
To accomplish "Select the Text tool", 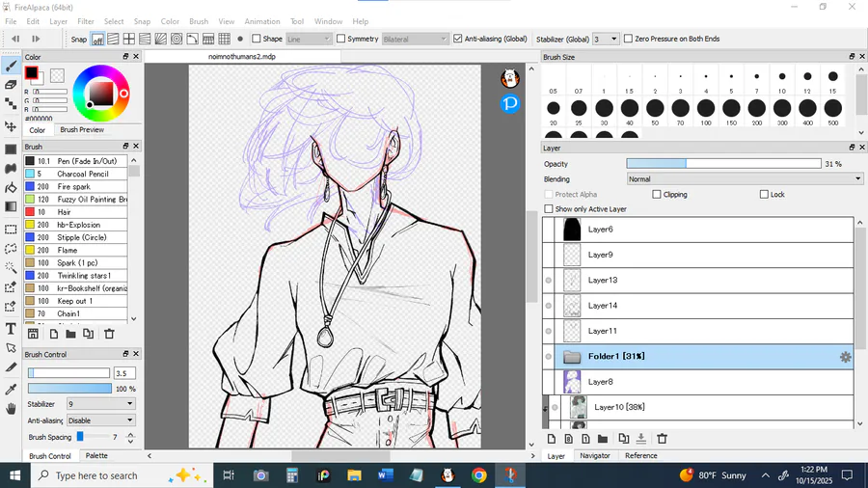I will pos(11,329).
